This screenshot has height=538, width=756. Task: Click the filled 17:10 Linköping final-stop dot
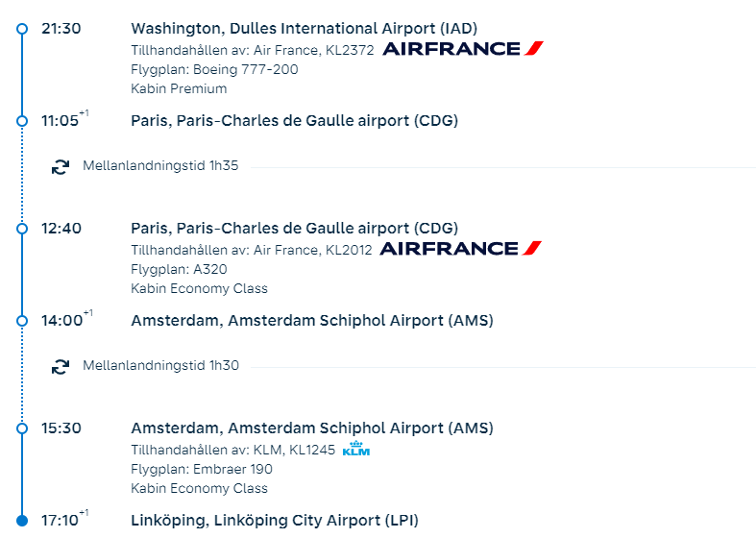(22, 521)
